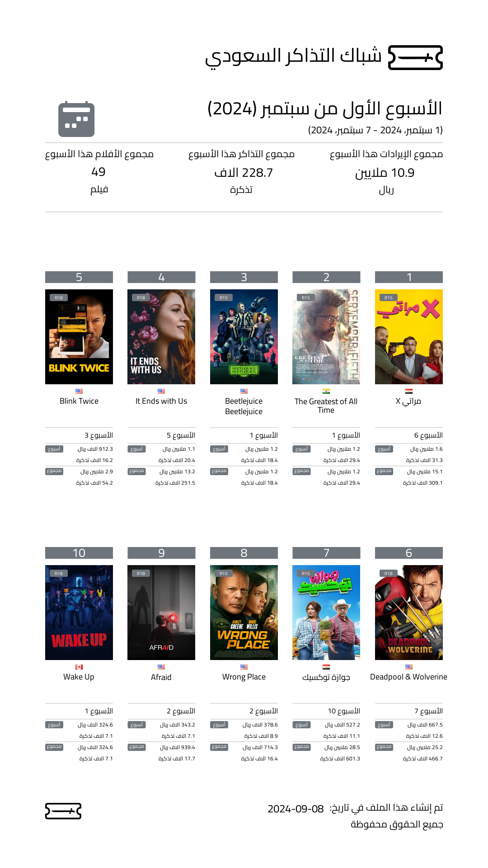Viewport: 488px width, 868px height.
Task: Click the It Ends with Us title
Action: click(x=161, y=401)
